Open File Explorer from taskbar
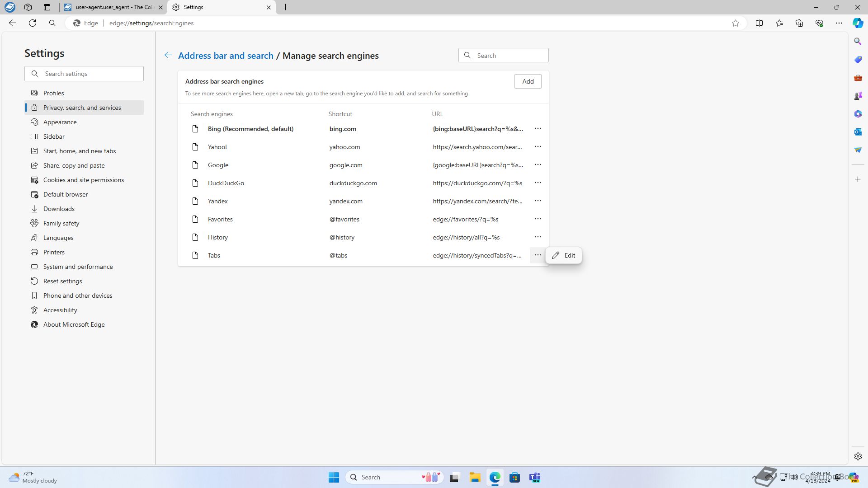868x488 pixels. point(475,477)
